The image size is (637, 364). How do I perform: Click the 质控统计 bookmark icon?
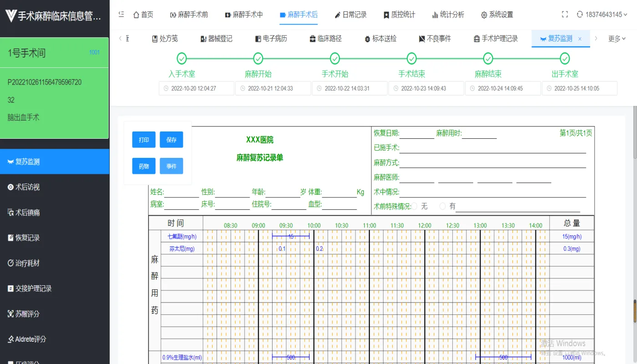pyautogui.click(x=386, y=15)
